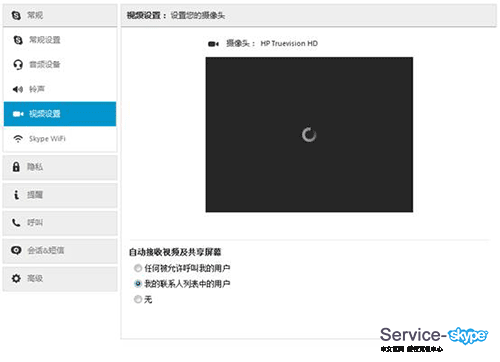The width and height of the screenshot is (500, 362).
Task: Open the 常规设置 general settings item
Action: pyautogui.click(x=60, y=40)
